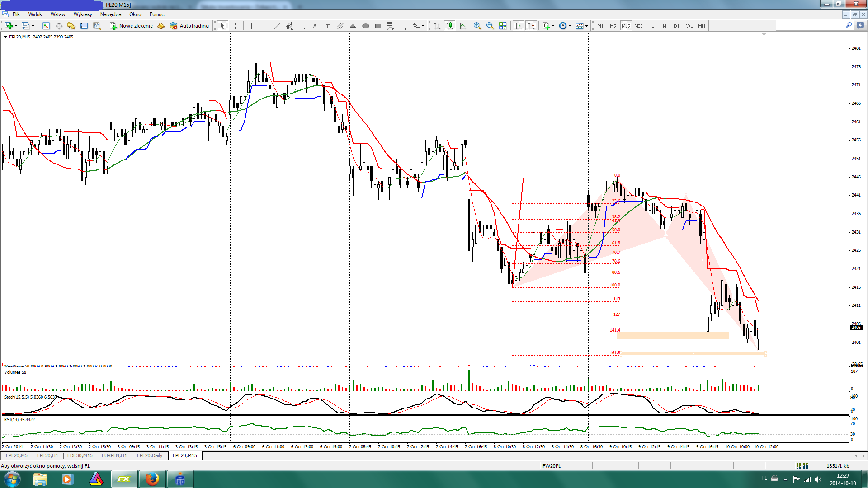The image size is (868, 488).
Task: Pick the Fibonacci retracement tool
Action: (302, 26)
